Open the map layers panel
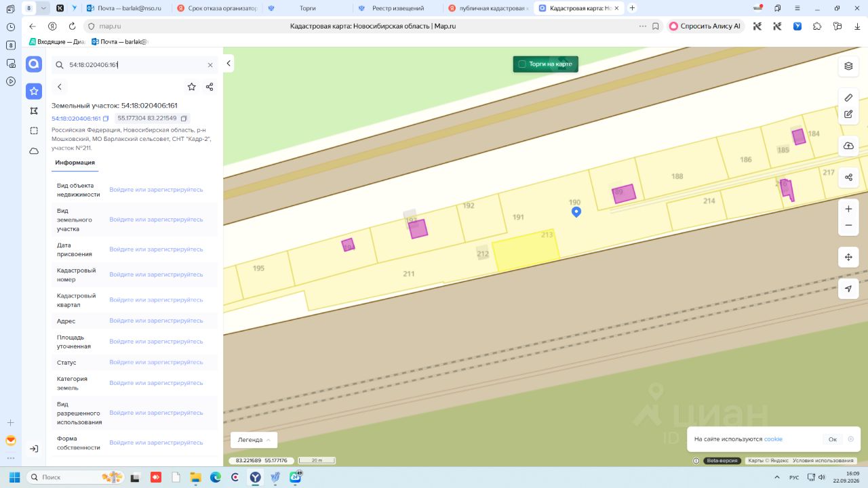This screenshot has height=488, width=868. click(x=848, y=66)
